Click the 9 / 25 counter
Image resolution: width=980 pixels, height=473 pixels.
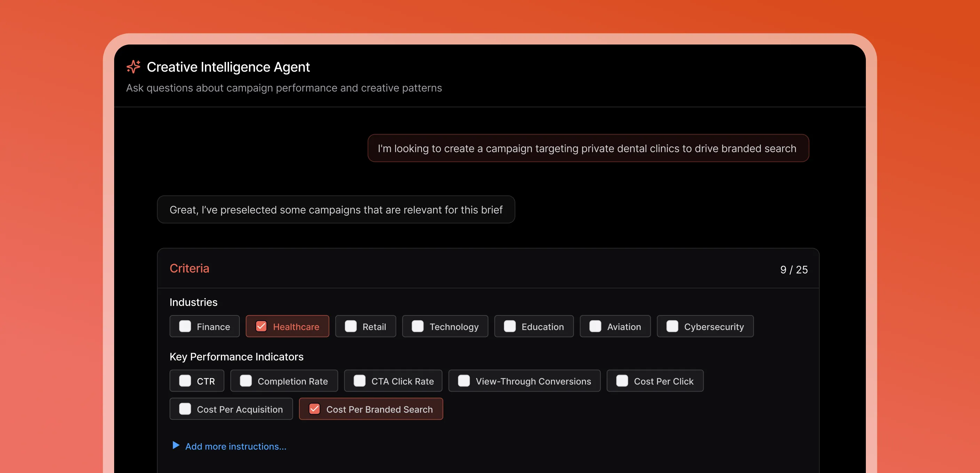click(x=793, y=270)
